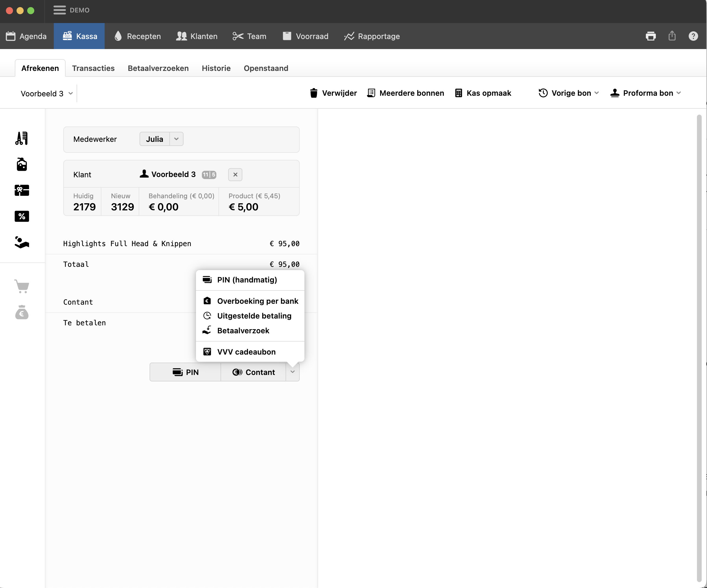Open the help question mark icon
Screen dimensions: 707x588
[x=693, y=36]
